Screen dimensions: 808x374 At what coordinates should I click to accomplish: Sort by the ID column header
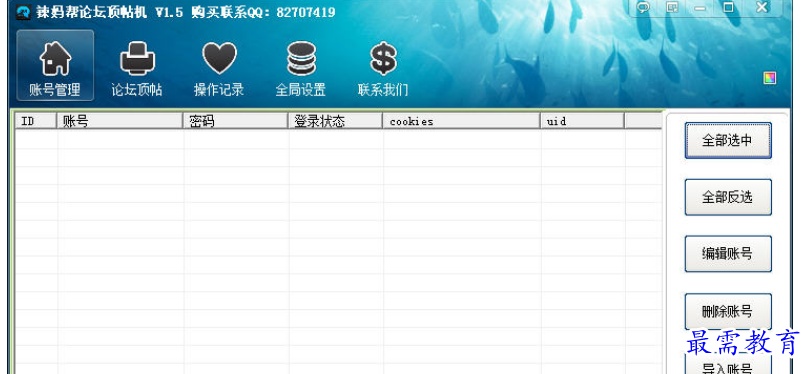click(x=35, y=121)
